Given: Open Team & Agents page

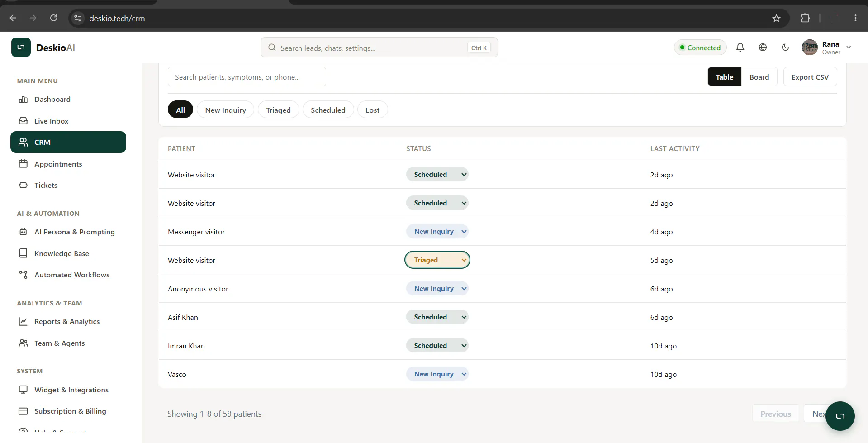Looking at the screenshot, I should (x=68, y=343).
